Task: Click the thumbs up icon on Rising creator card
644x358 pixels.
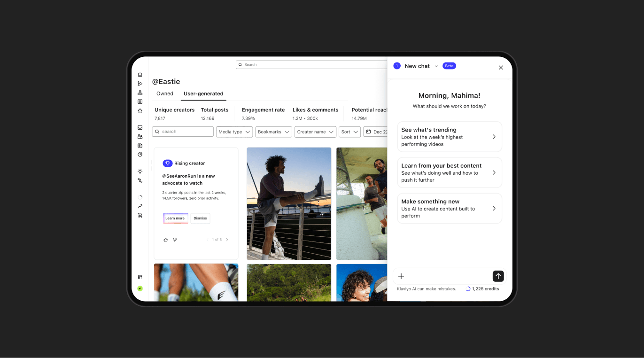Action: [166, 240]
